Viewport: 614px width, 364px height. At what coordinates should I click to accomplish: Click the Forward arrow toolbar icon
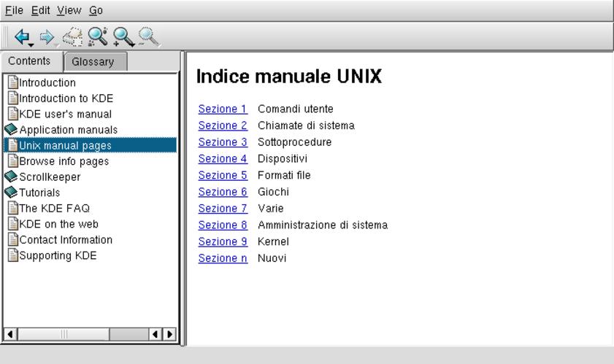pos(46,36)
